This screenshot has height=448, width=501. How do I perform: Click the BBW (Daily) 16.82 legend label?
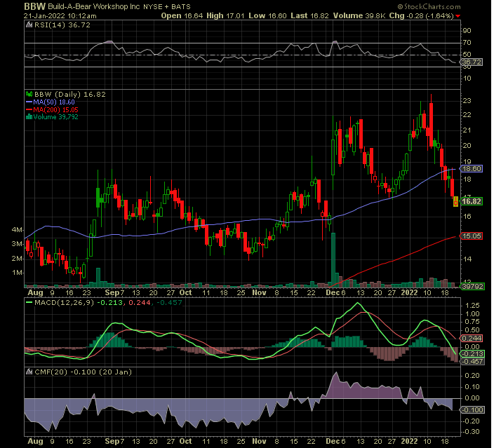click(70, 94)
